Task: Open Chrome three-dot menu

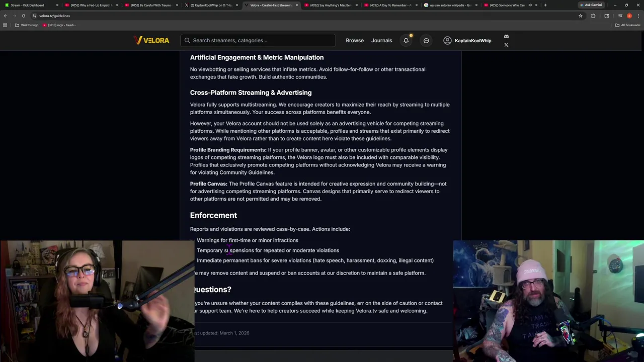Action: (638, 16)
